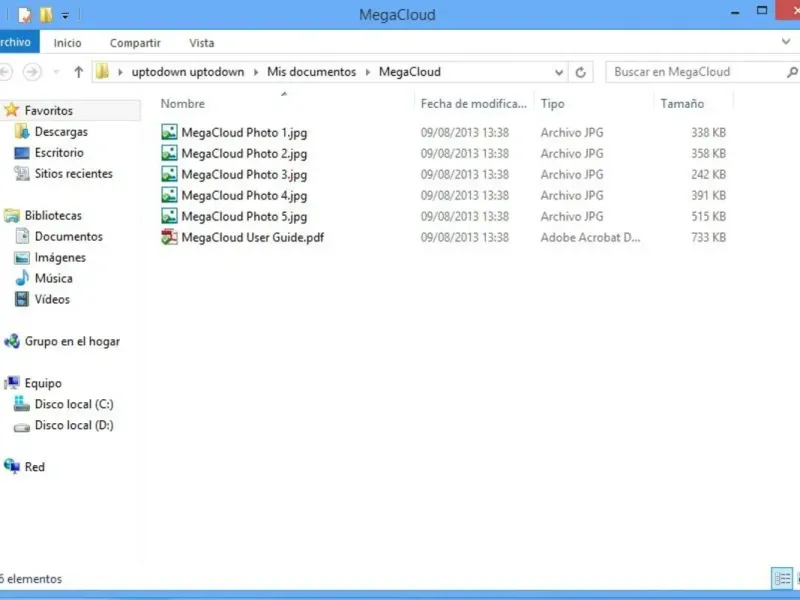Click the 733 KB size value
This screenshot has height=600, width=800.
[708, 237]
